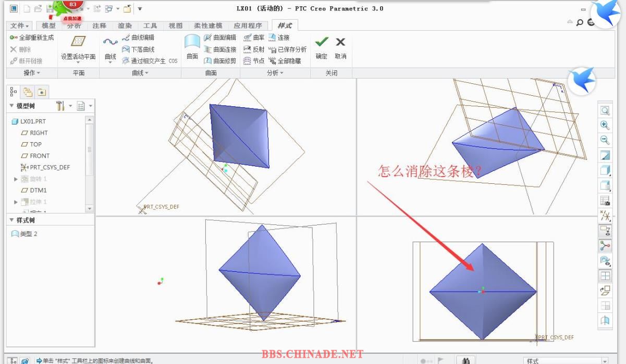Run 连接 connection analysis
This screenshot has height=364, width=626.
(x=279, y=37)
